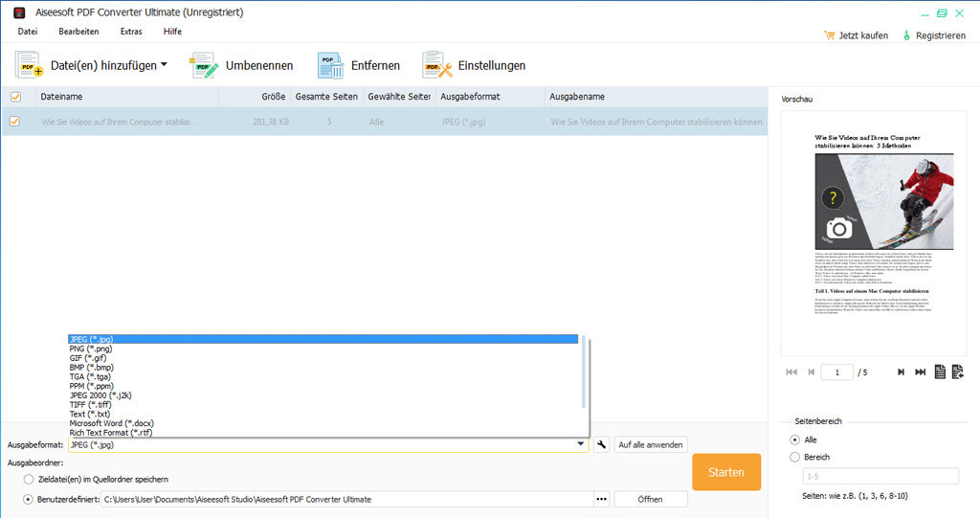Click the Gewählte Seiten column header
Viewport: 980px width, 518px height.
[399, 97]
